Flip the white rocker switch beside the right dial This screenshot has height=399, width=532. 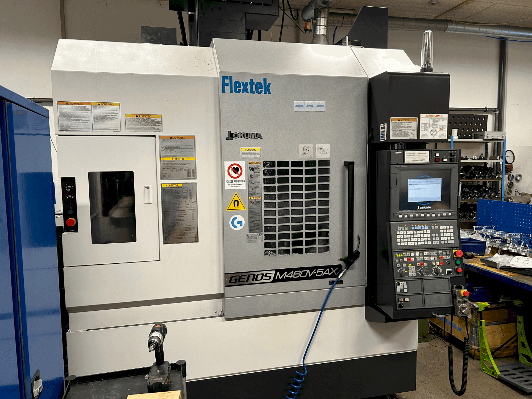click(x=449, y=272)
